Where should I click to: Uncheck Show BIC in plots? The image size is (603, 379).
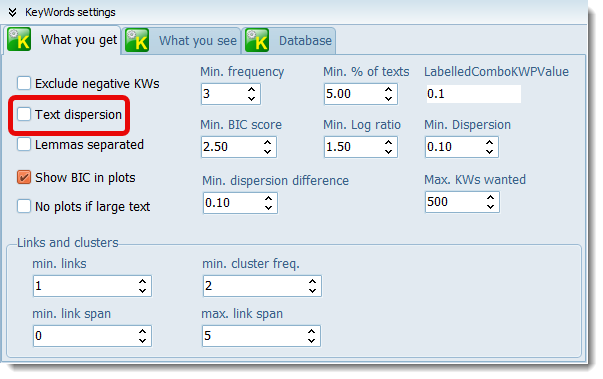(x=24, y=177)
